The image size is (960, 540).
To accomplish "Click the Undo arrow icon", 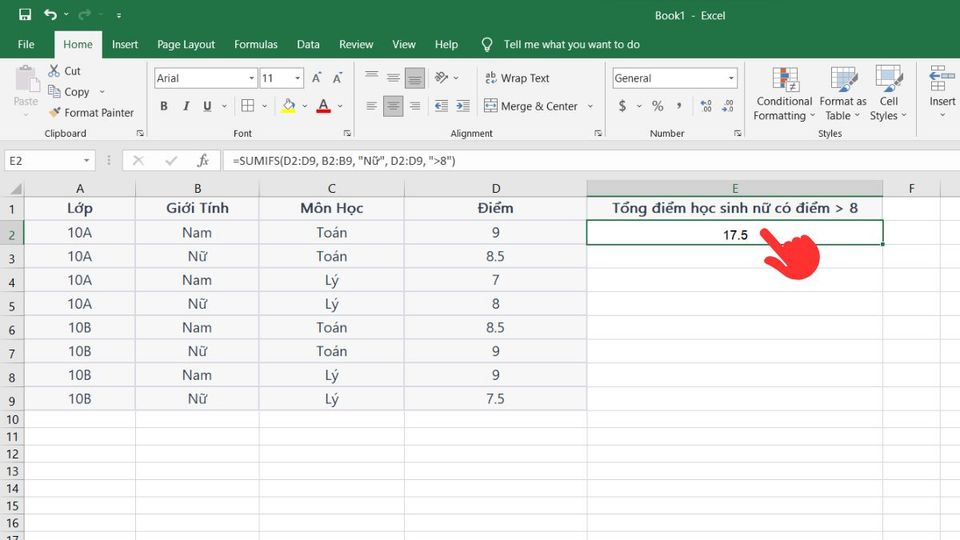I will (x=50, y=15).
